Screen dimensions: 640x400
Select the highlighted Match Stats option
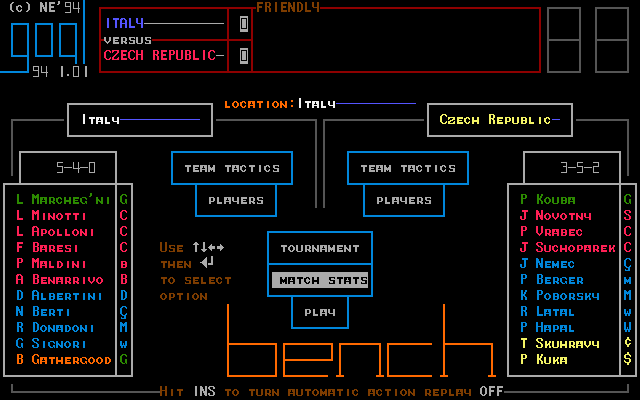tap(320, 280)
